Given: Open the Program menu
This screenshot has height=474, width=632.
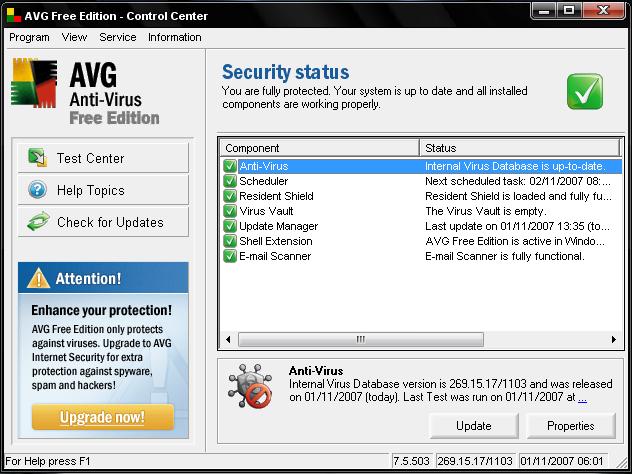Looking at the screenshot, I should [x=29, y=37].
